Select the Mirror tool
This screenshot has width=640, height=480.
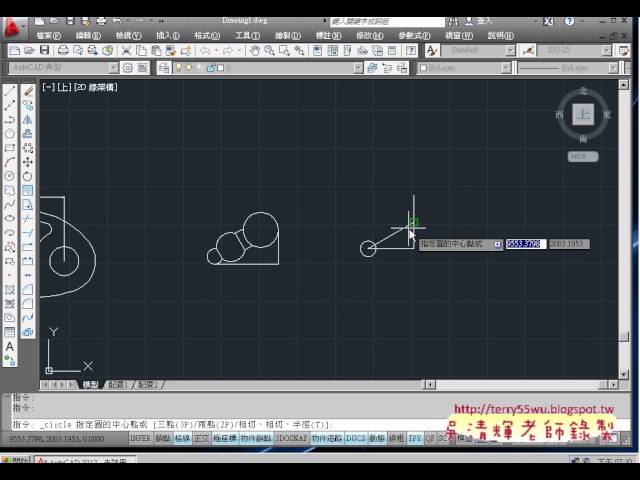(x=28, y=119)
